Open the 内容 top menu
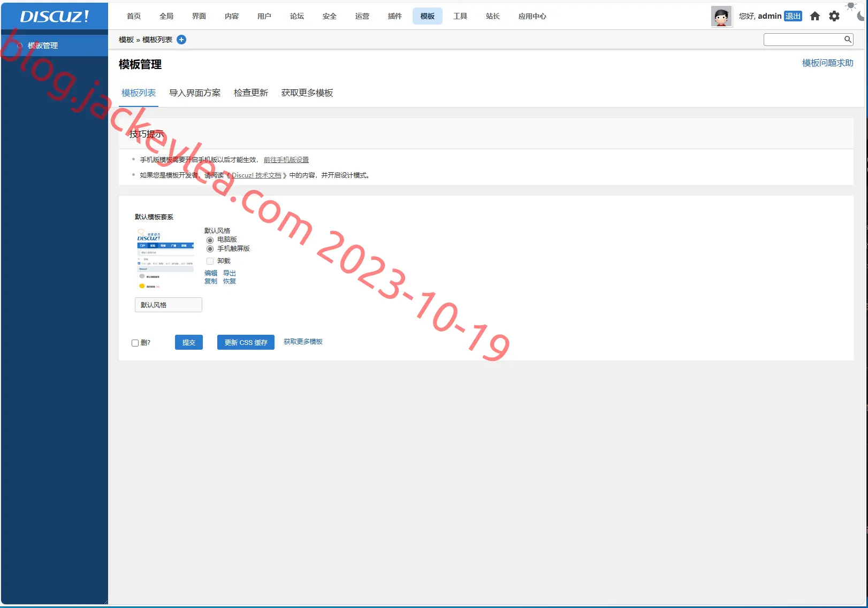The image size is (868, 608). [232, 16]
